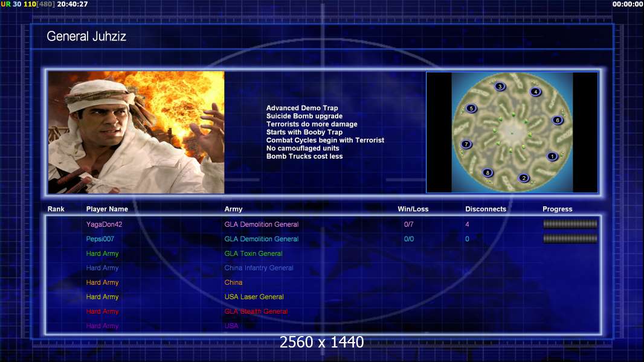Click Hard Army name in China Infantry row

click(102, 268)
